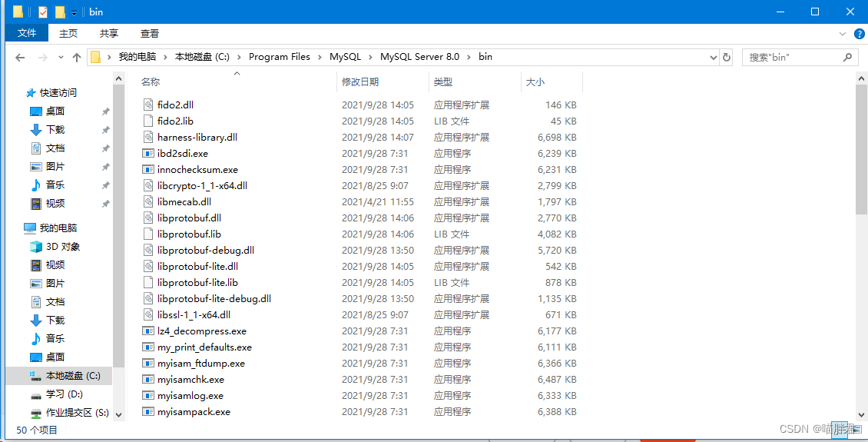Click the 4,082 KB size value
Screen dimensions: 868x442
(557, 234)
